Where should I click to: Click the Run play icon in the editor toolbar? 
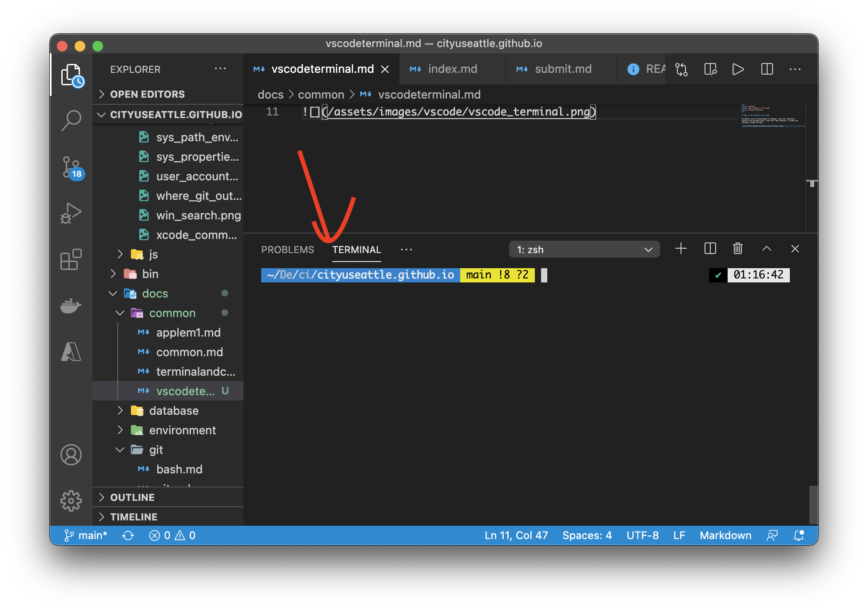(738, 69)
